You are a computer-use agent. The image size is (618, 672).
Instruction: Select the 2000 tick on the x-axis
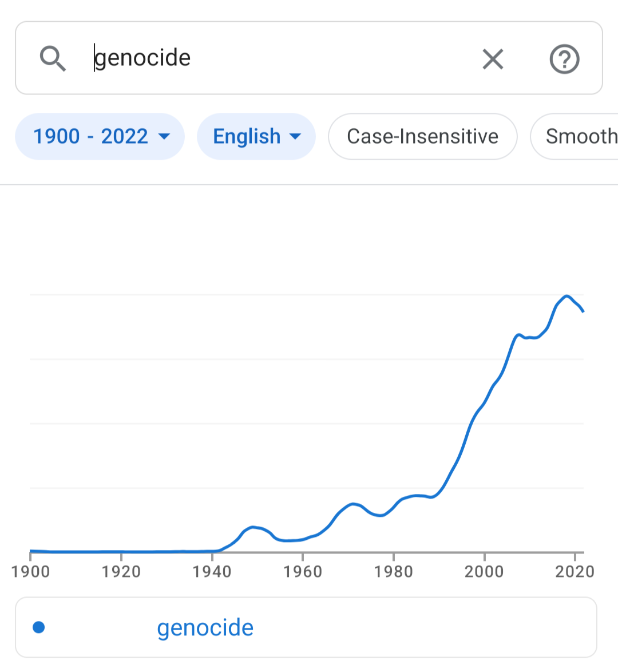484,556
